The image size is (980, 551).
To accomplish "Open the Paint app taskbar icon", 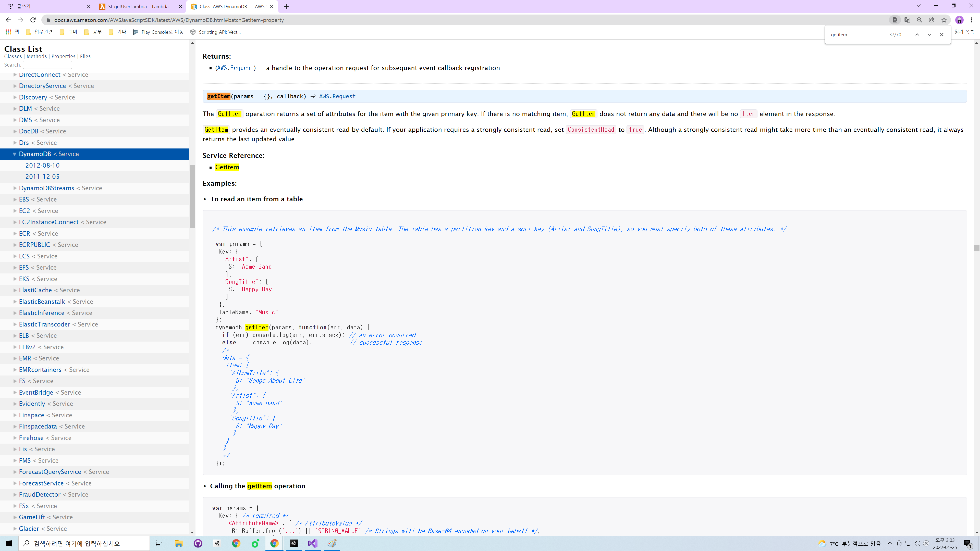I will click(x=332, y=543).
